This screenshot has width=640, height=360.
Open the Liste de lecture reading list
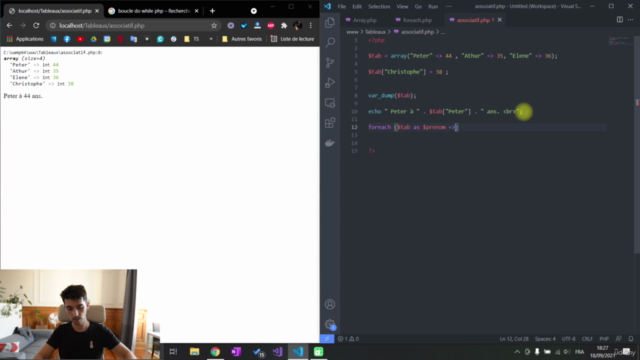pos(292,39)
